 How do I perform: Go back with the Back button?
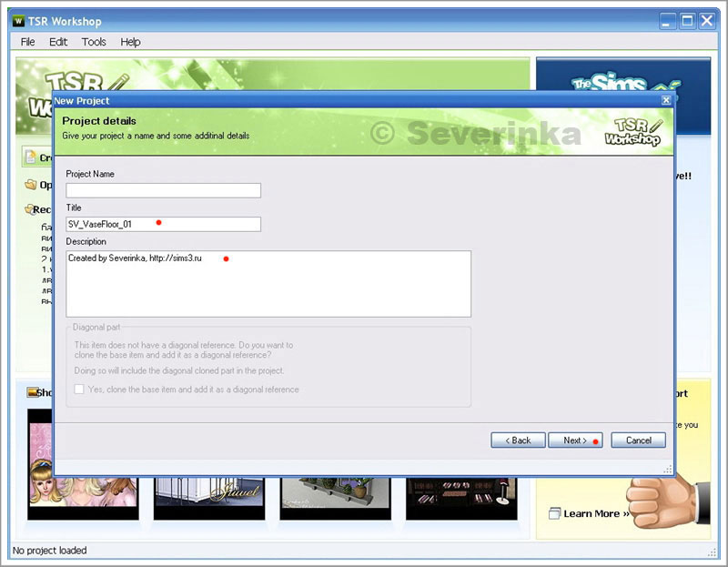click(x=518, y=440)
